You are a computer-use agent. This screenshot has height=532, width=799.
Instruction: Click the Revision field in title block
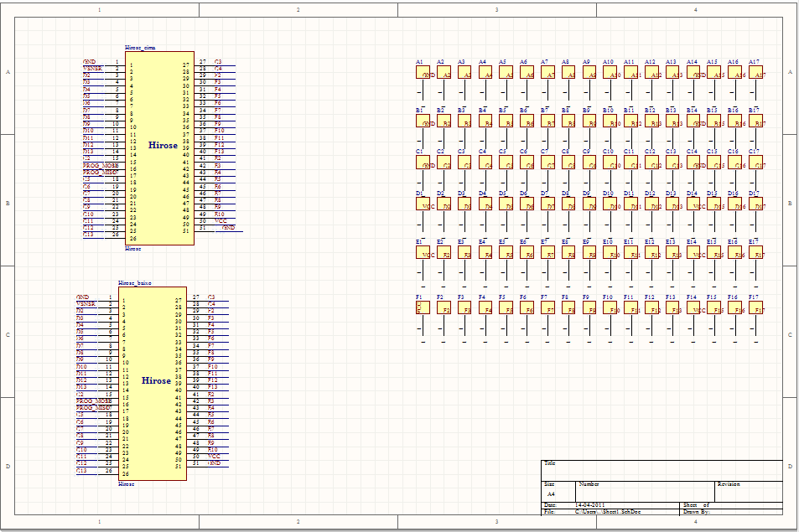click(728, 484)
